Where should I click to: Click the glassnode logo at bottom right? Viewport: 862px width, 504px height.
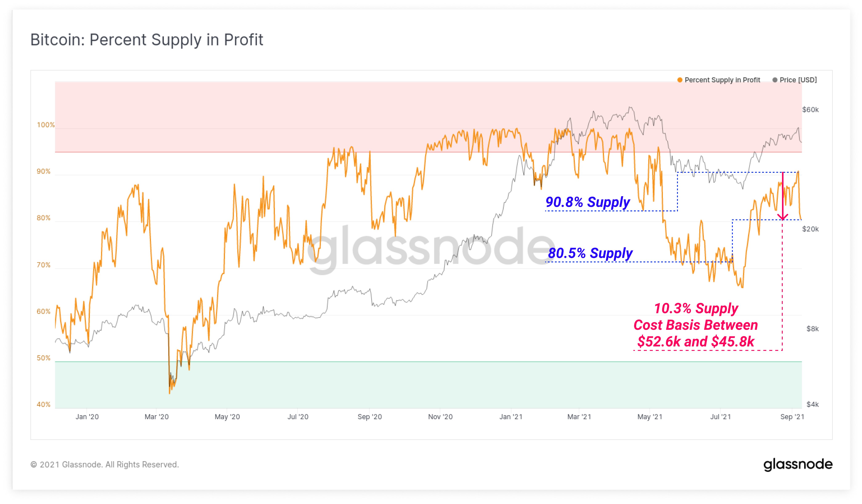click(x=798, y=464)
